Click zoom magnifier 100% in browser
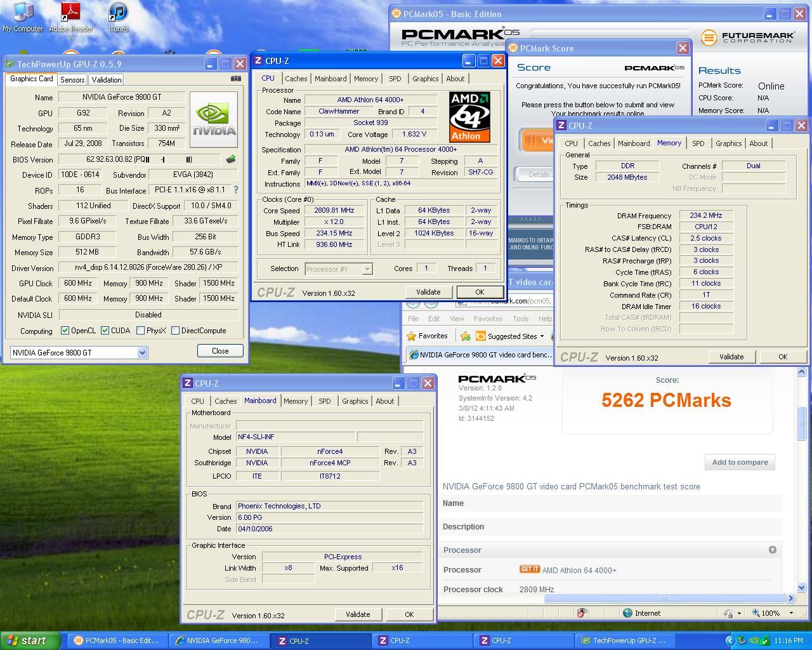Image resolution: width=812 pixels, height=650 pixels. click(x=756, y=613)
